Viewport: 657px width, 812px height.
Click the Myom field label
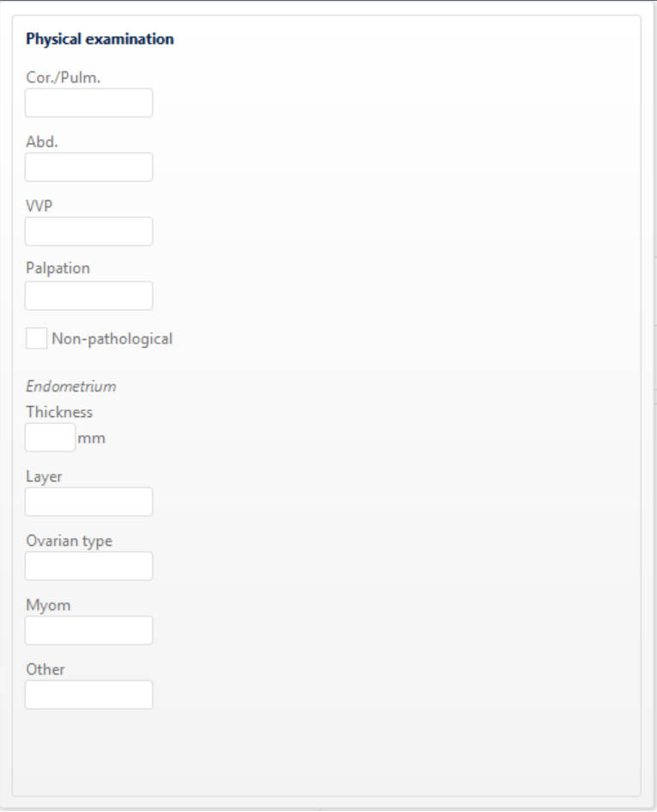point(48,605)
